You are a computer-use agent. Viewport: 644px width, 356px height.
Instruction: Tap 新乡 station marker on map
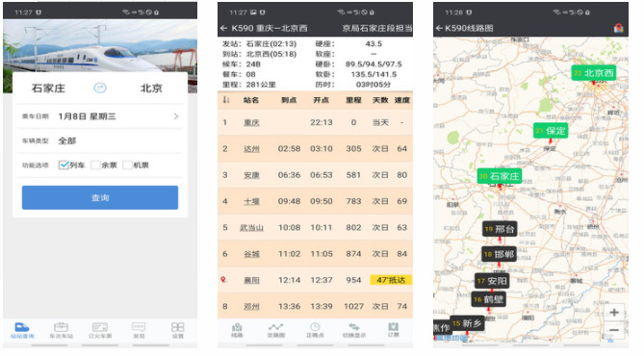pyautogui.click(x=467, y=323)
